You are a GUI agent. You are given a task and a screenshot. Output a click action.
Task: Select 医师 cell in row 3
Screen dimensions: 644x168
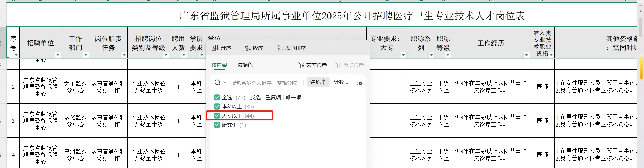(x=542, y=121)
